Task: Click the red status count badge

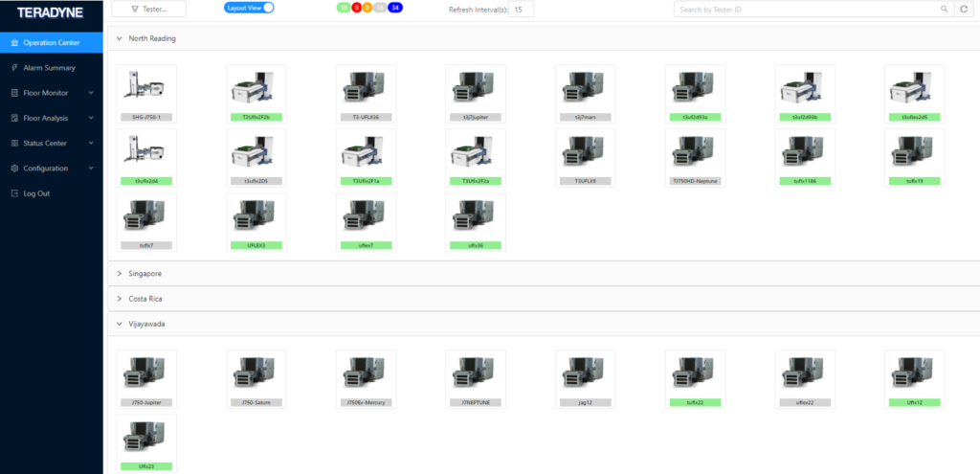Action: pyautogui.click(x=356, y=8)
